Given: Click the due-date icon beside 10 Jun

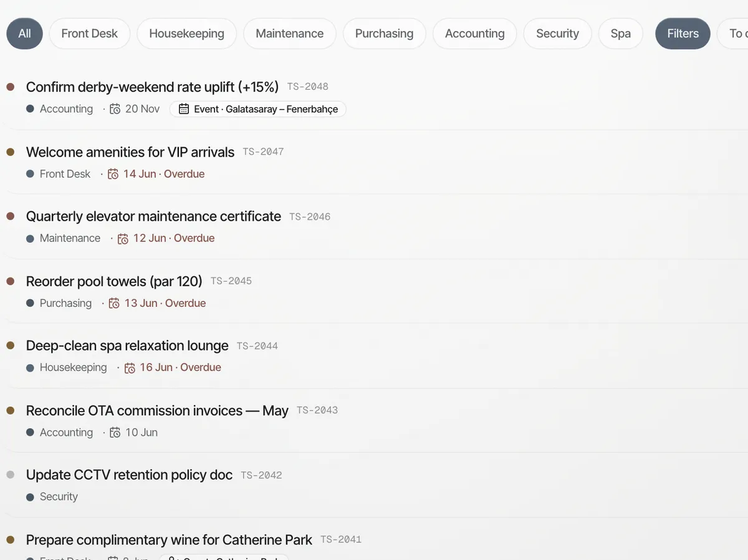Looking at the screenshot, I should [x=115, y=432].
